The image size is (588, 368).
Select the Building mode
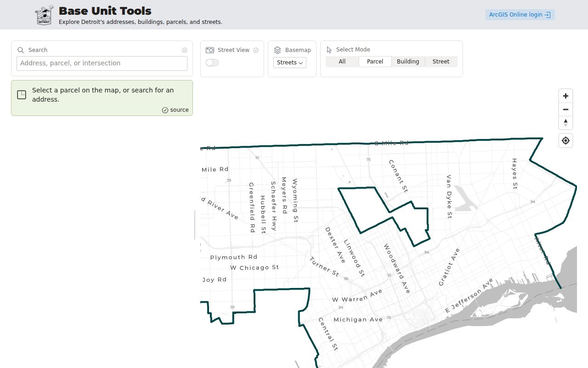tap(408, 62)
